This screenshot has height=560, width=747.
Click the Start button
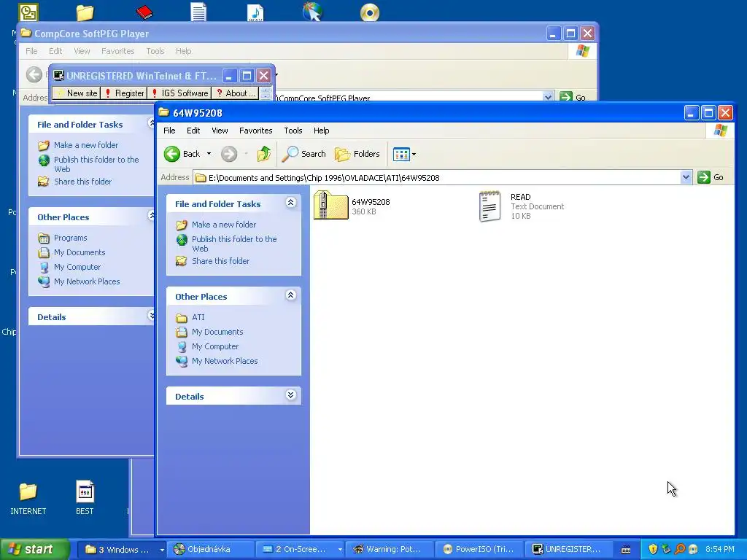(34, 549)
